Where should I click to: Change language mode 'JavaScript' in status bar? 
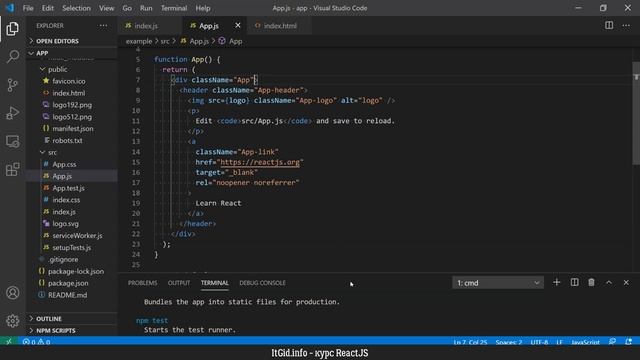585,342
